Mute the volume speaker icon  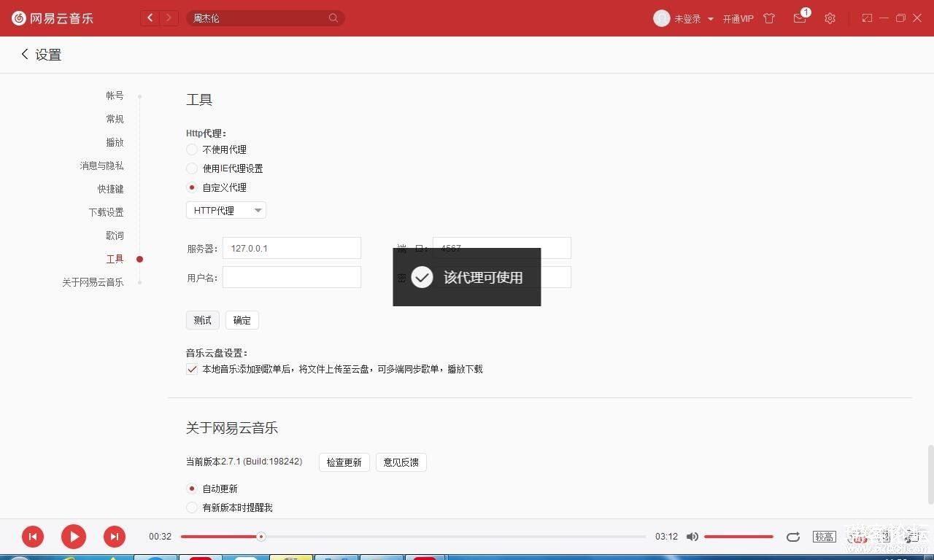click(692, 537)
